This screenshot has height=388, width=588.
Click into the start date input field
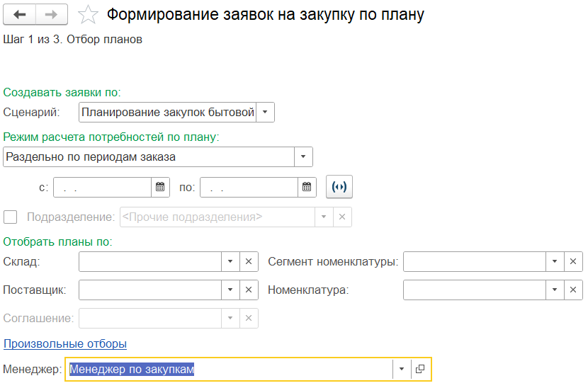(101, 187)
